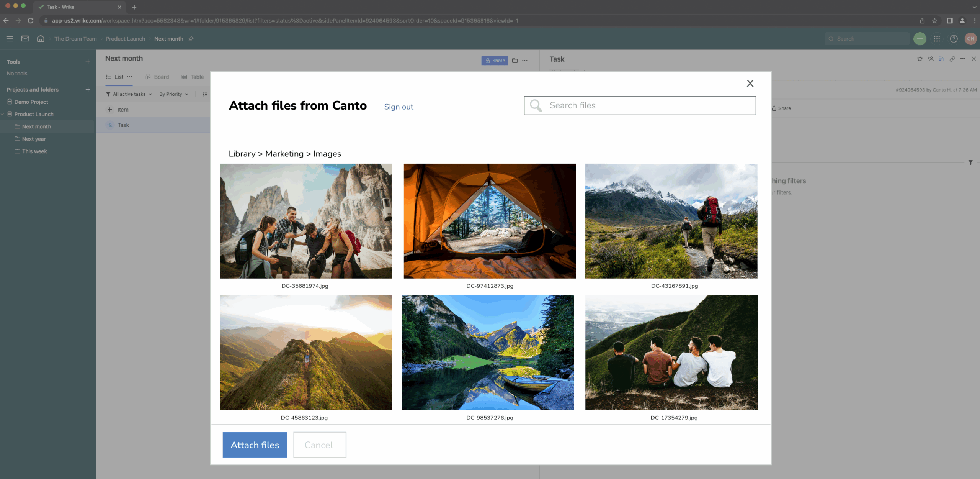980x479 pixels.
Task: Click the help question mark icon
Action: click(954, 39)
